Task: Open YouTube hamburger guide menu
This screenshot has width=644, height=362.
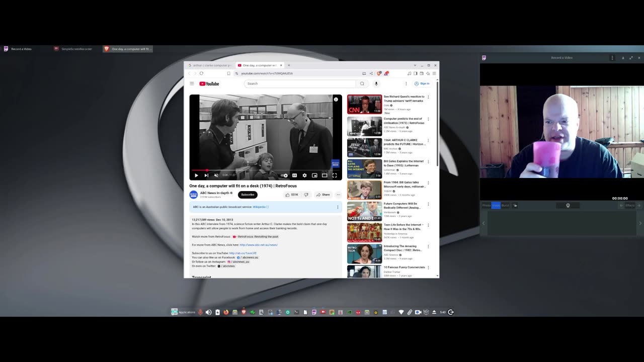Action: pyautogui.click(x=192, y=83)
